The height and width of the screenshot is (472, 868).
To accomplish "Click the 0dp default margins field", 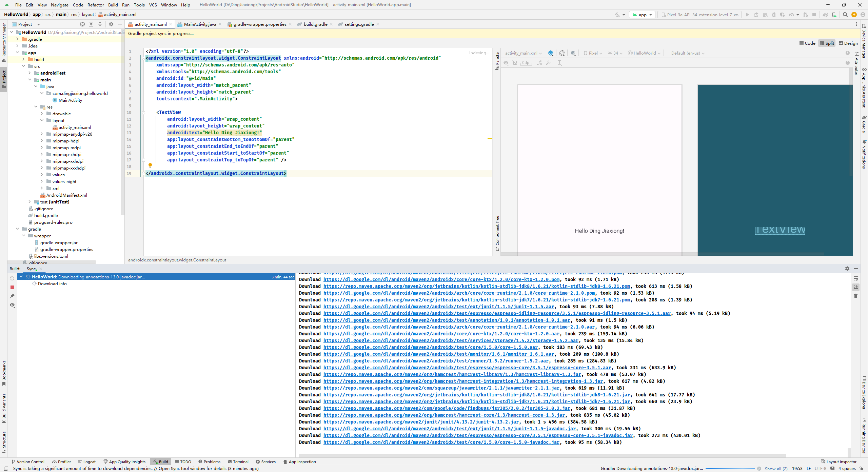I will point(526,63).
